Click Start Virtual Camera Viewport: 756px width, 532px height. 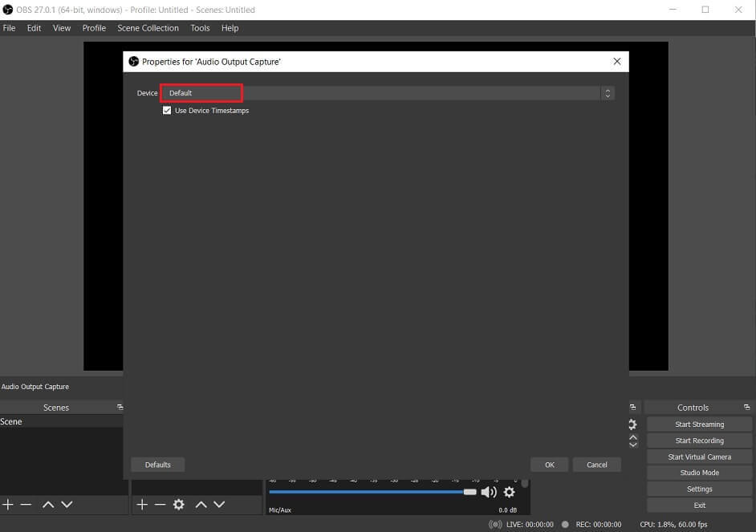pyautogui.click(x=699, y=457)
